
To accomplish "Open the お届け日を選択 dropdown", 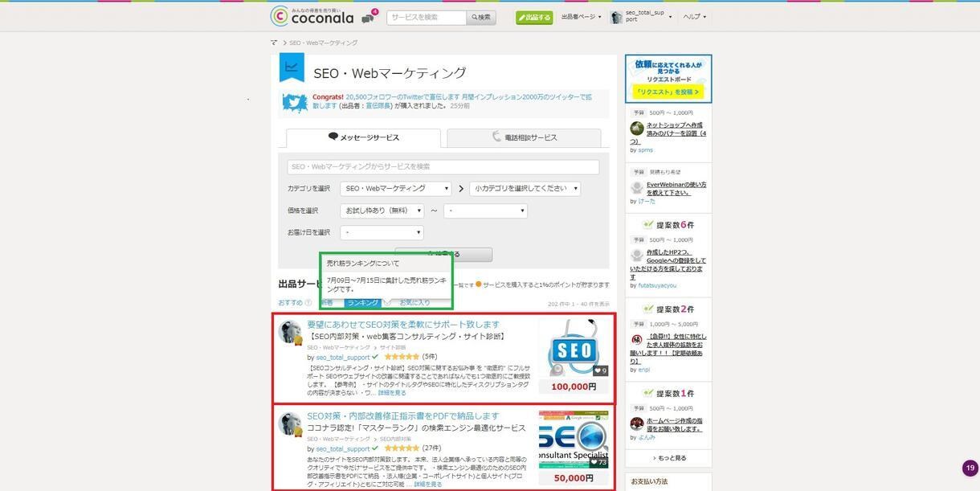I will 382,232.
